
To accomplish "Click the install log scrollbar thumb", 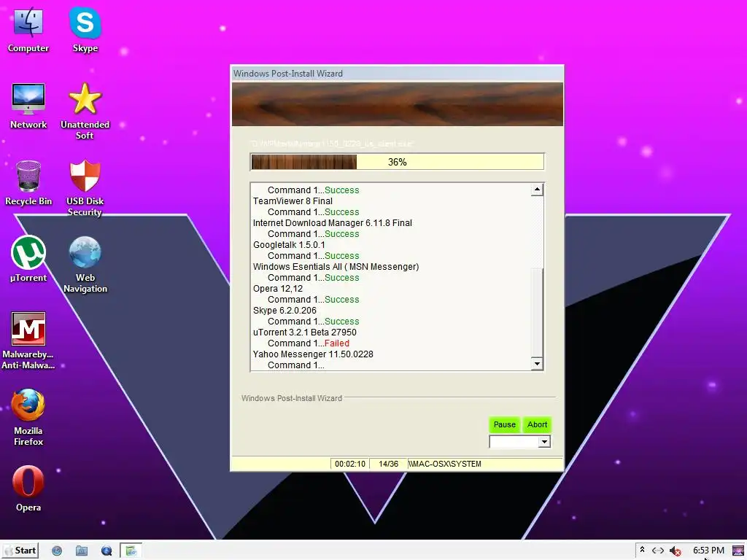I will pyautogui.click(x=537, y=312).
